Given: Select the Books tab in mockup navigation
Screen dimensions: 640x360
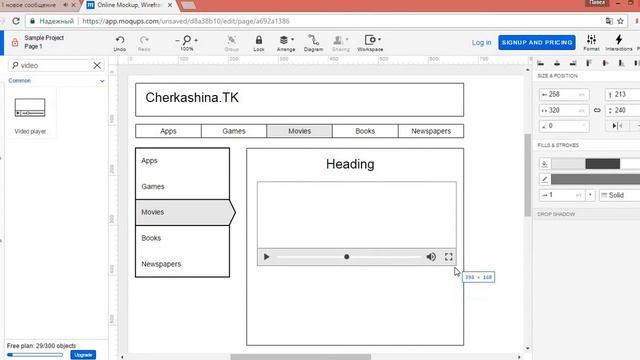Looking at the screenshot, I should [365, 131].
